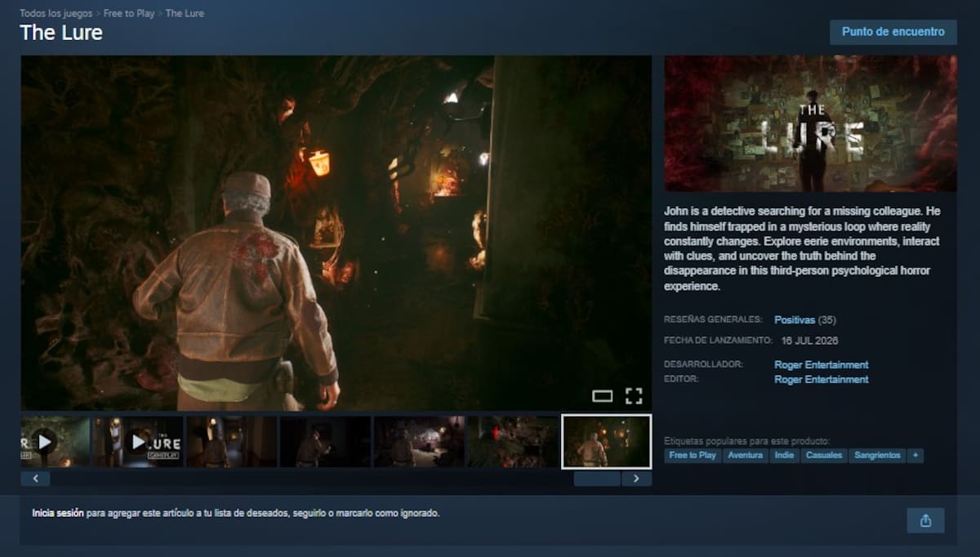The image size is (980, 557).
Task: Expand more tags with plus button
Action: tap(915, 456)
